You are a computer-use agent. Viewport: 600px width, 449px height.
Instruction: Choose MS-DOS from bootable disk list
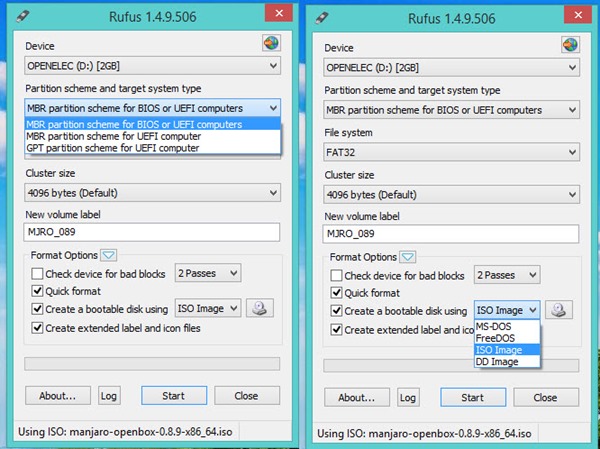point(507,327)
